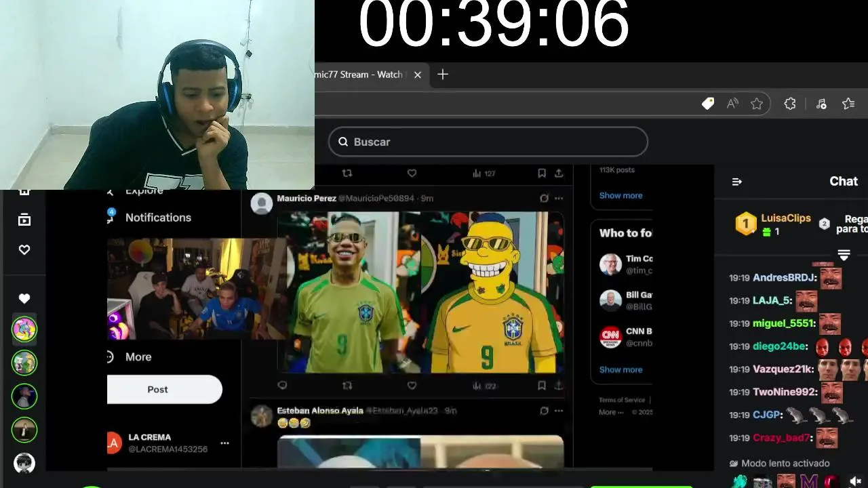Open the offline channel avatar at sidebar bottom

24,463
